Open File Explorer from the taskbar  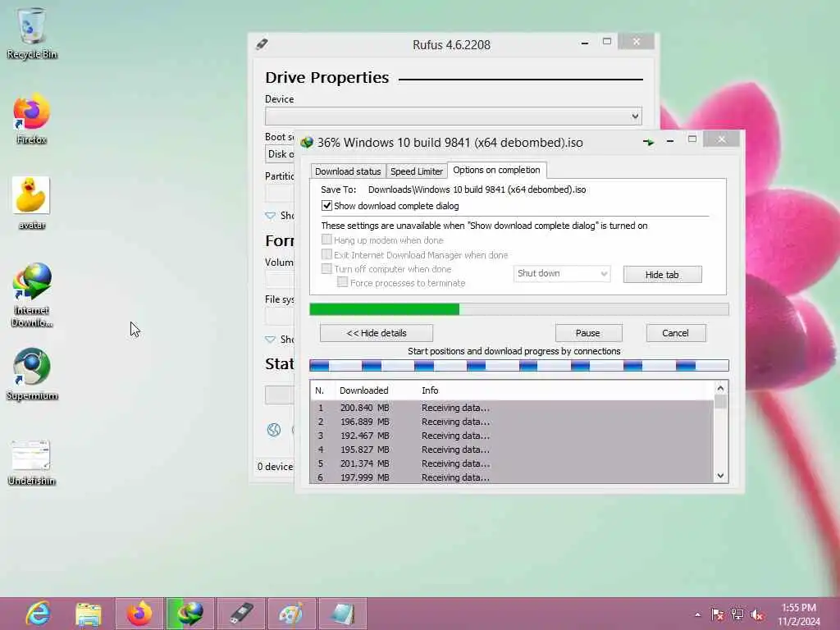point(89,614)
